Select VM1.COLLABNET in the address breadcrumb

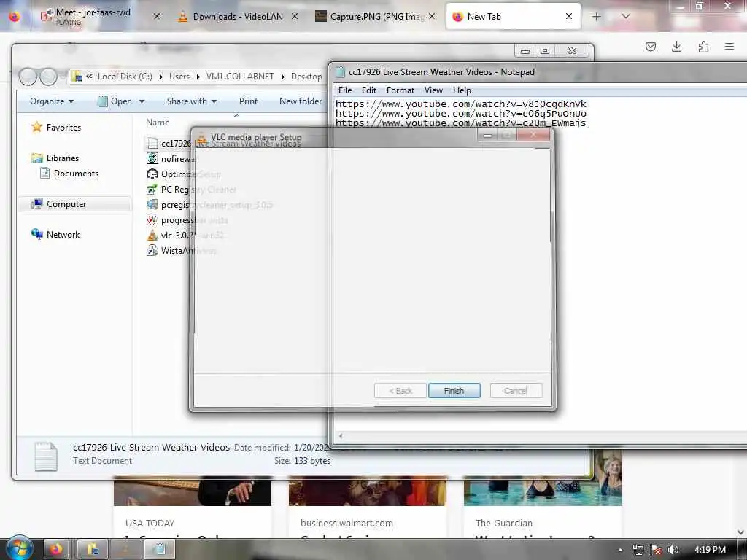(240, 77)
